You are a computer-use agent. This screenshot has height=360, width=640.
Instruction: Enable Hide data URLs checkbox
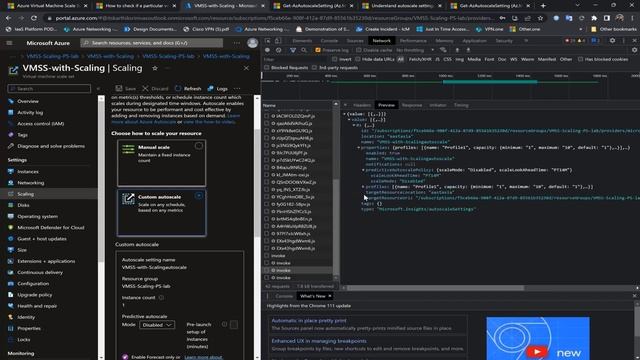coord(358,59)
